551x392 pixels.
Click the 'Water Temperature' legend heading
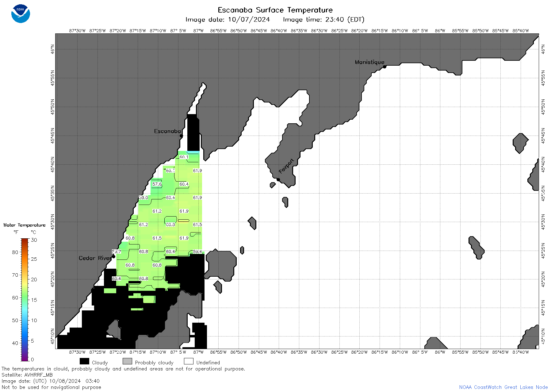[x=24, y=225]
